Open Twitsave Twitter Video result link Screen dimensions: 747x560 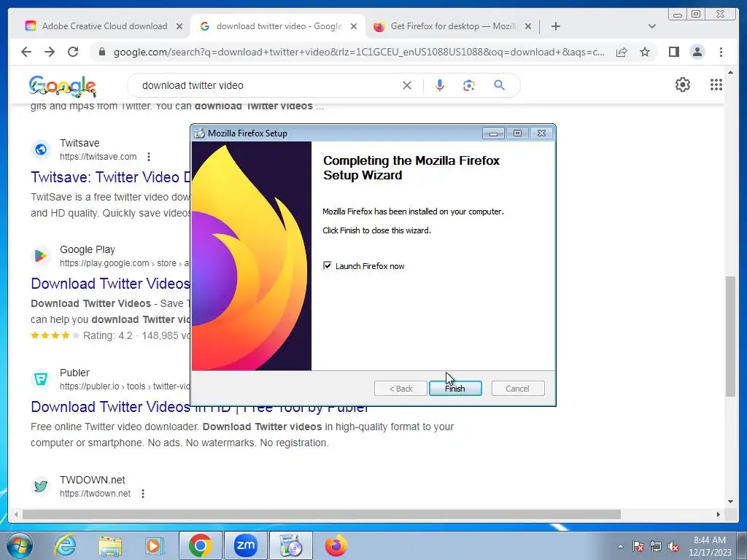pos(111,177)
